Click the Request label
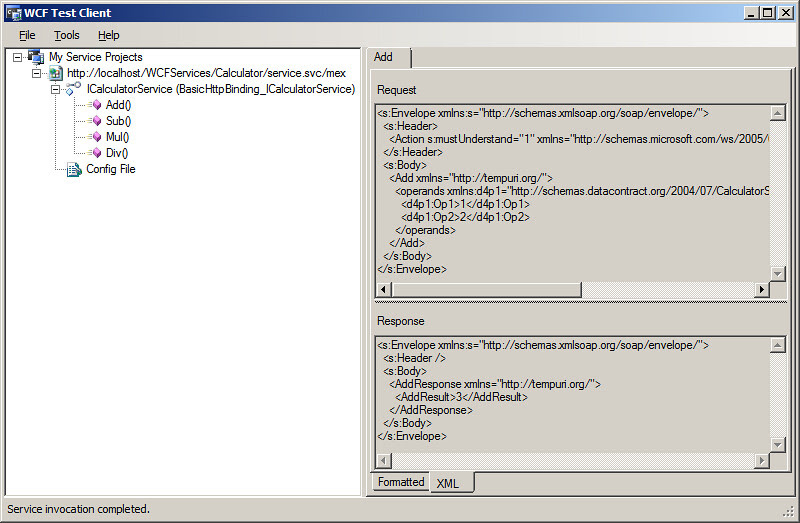 click(x=396, y=90)
